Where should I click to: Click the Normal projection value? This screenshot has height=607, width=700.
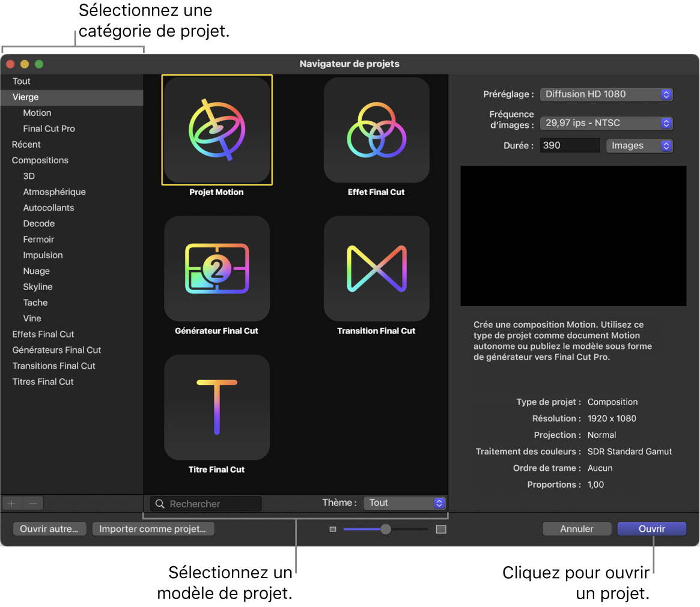(602, 435)
